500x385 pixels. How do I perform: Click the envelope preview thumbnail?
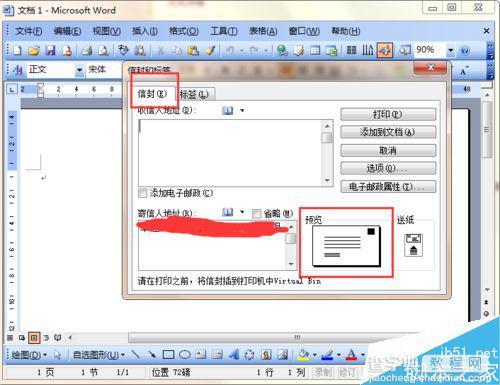click(x=347, y=246)
